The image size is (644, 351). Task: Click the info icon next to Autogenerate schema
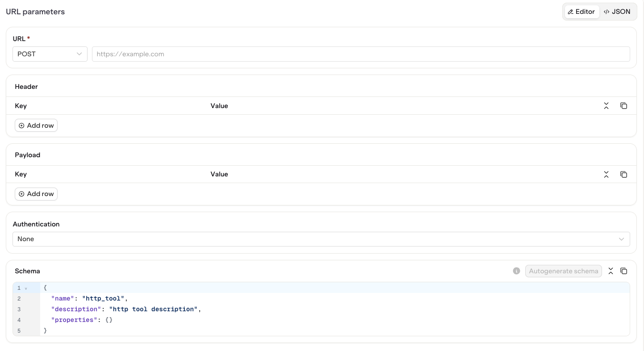click(516, 271)
